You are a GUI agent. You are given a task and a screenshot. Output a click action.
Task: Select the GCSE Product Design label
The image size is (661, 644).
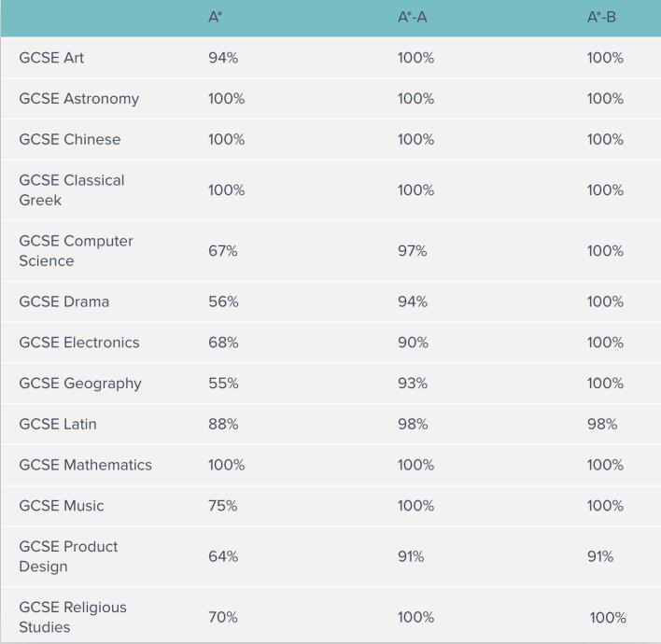(x=68, y=556)
